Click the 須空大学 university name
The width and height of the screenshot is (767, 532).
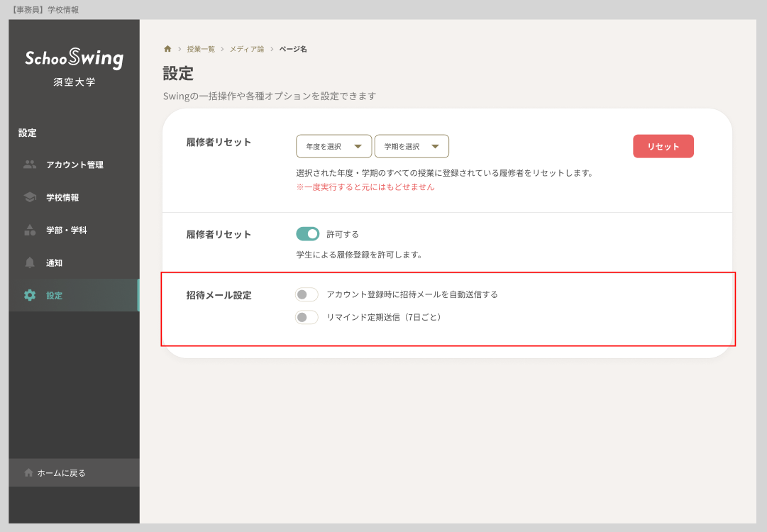[73, 82]
